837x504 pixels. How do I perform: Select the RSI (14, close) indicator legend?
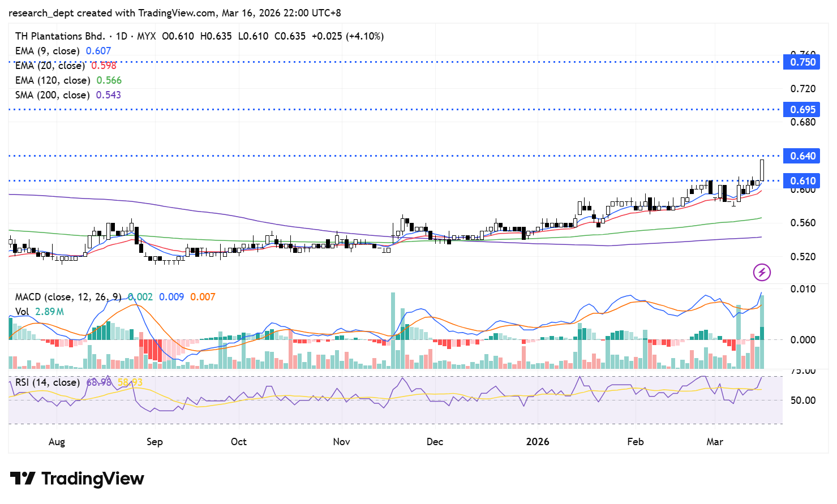48,382
